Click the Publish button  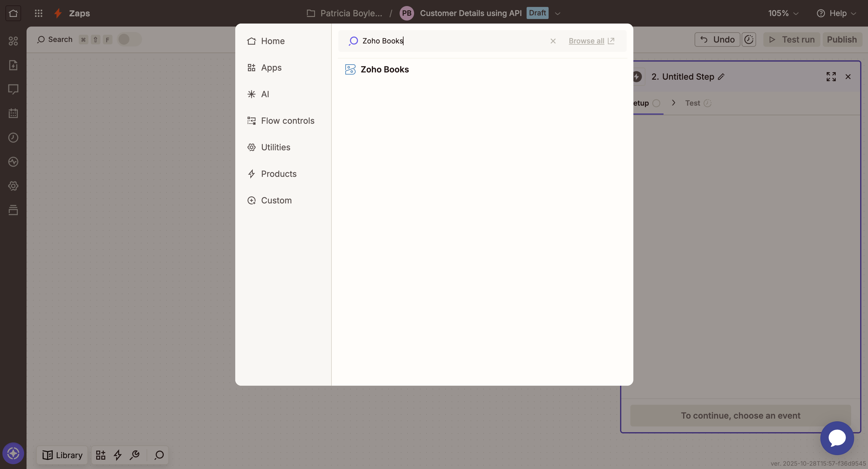point(842,40)
